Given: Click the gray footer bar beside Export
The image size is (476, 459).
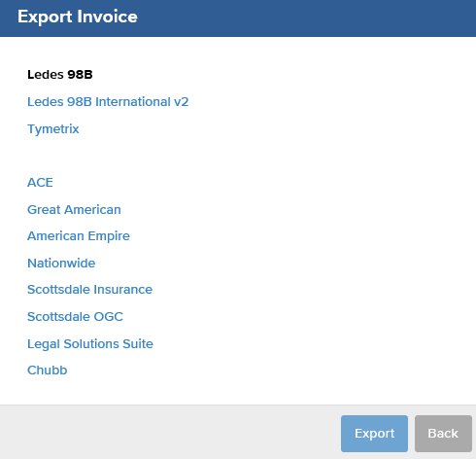Looking at the screenshot, I should coord(168,432).
